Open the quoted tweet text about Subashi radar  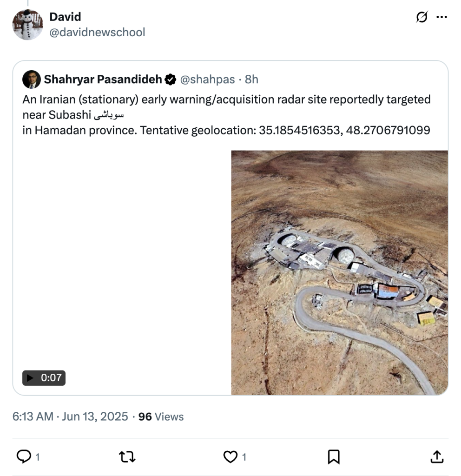(226, 114)
